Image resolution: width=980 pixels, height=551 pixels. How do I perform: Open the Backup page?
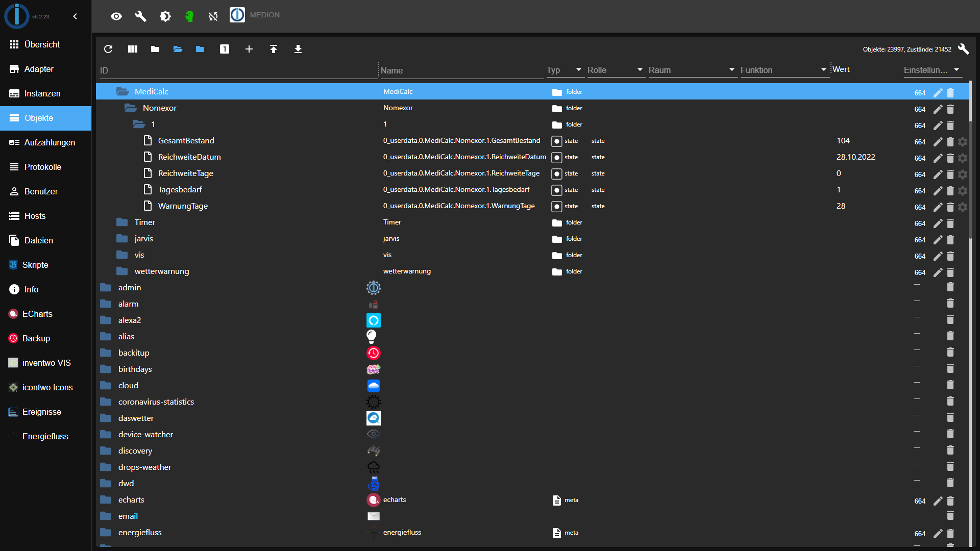[x=46, y=338]
